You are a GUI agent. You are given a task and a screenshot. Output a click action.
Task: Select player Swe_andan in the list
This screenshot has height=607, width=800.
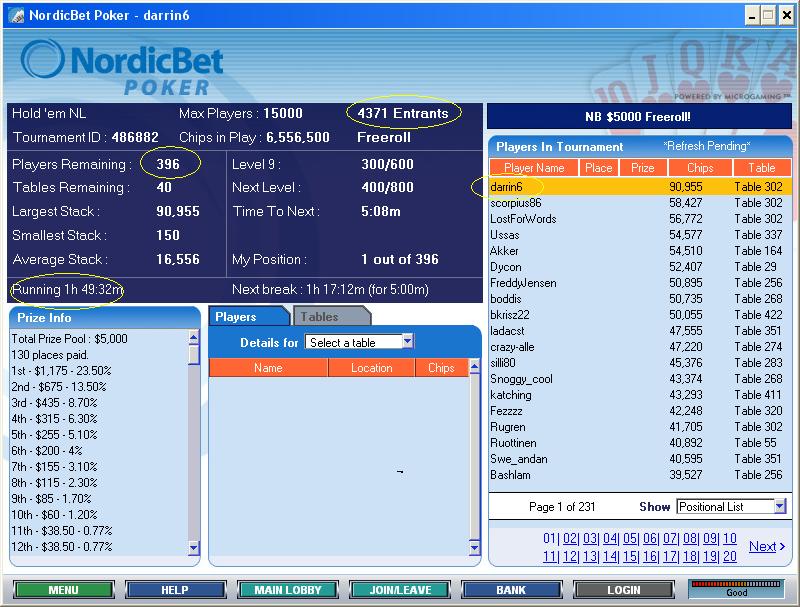[640, 459]
